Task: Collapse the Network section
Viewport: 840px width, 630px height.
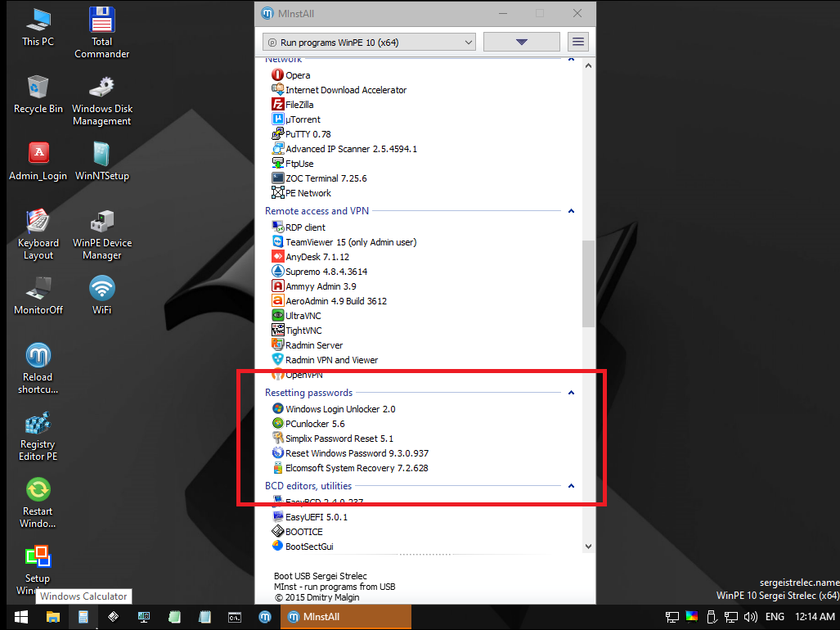Action: point(571,59)
